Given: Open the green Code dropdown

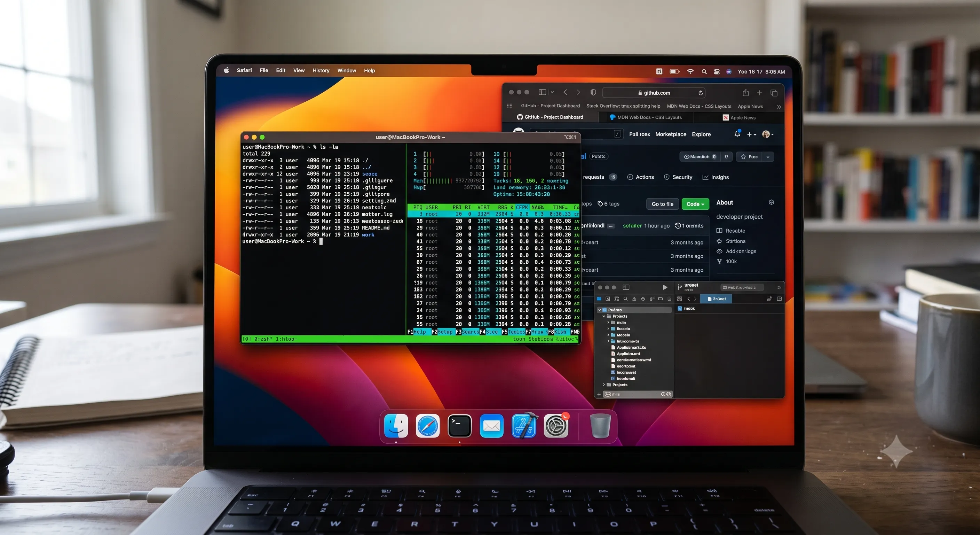Looking at the screenshot, I should [695, 204].
